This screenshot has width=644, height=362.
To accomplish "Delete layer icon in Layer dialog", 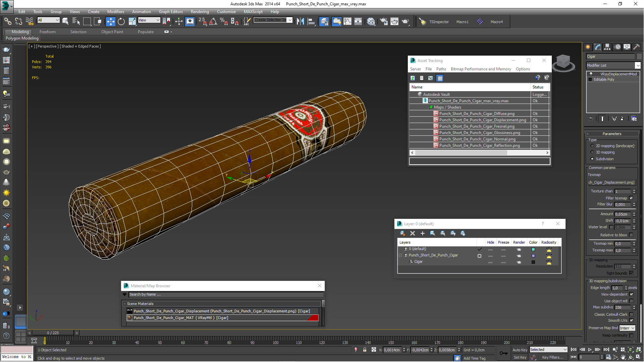I will pos(413,233).
